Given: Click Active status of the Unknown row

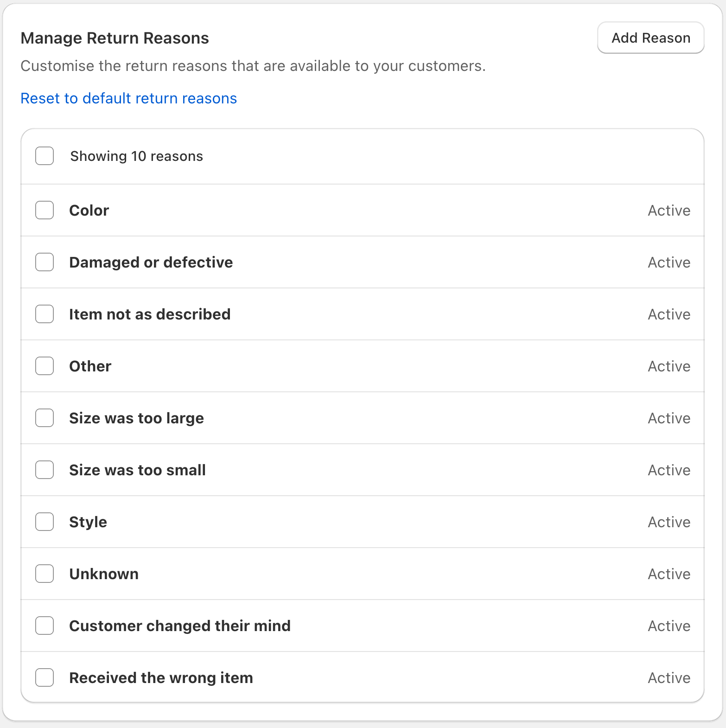Looking at the screenshot, I should click(669, 574).
